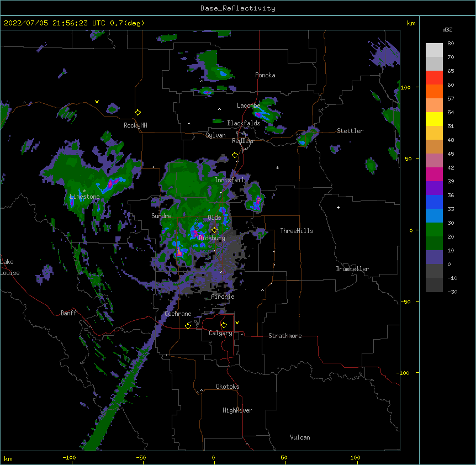Image resolution: width=476 pixels, height=465 pixels.
Task: Click the 65 value on dBZ legend
Action: (x=451, y=71)
